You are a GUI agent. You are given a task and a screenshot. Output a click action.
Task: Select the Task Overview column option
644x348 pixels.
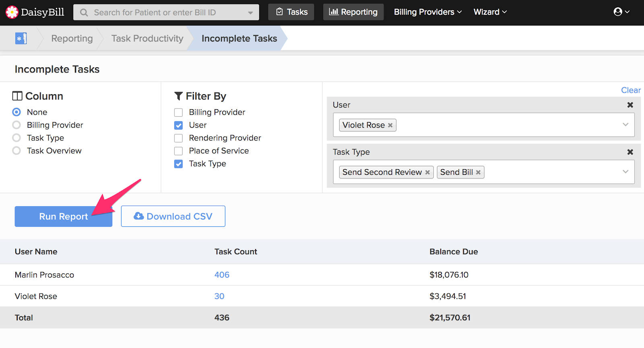[x=17, y=151]
